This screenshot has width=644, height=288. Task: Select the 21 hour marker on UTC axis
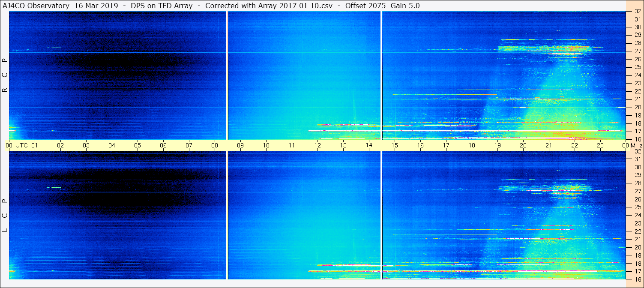549,145
